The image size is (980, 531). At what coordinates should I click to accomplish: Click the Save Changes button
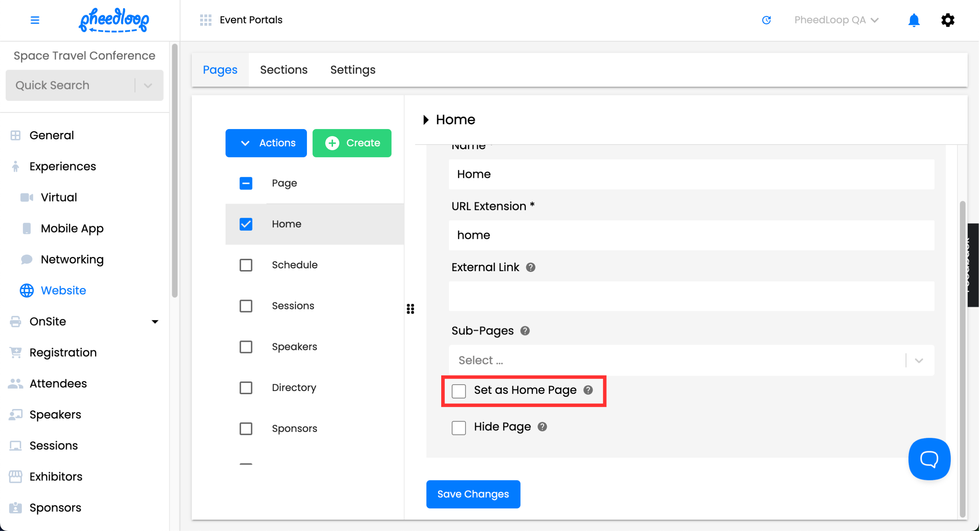[473, 494]
